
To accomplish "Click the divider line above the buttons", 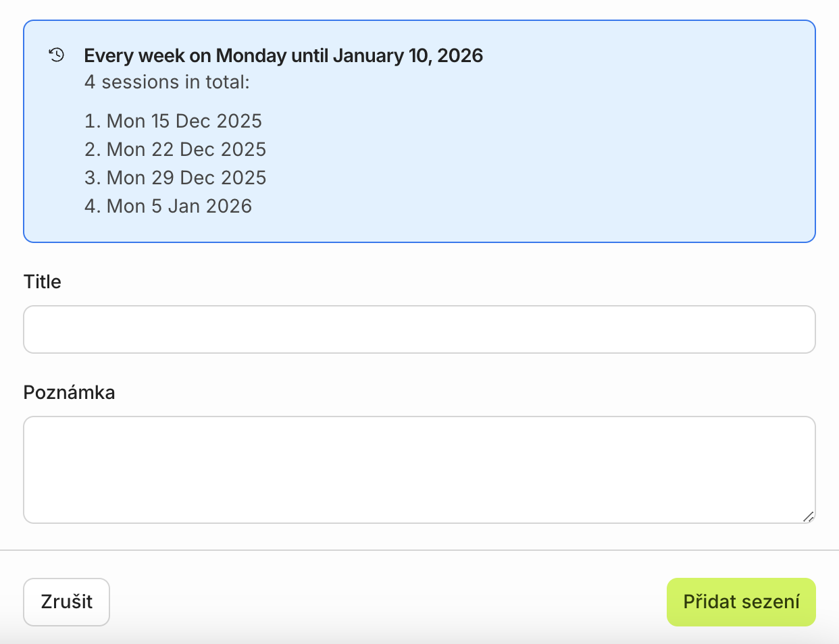I will pos(419,550).
